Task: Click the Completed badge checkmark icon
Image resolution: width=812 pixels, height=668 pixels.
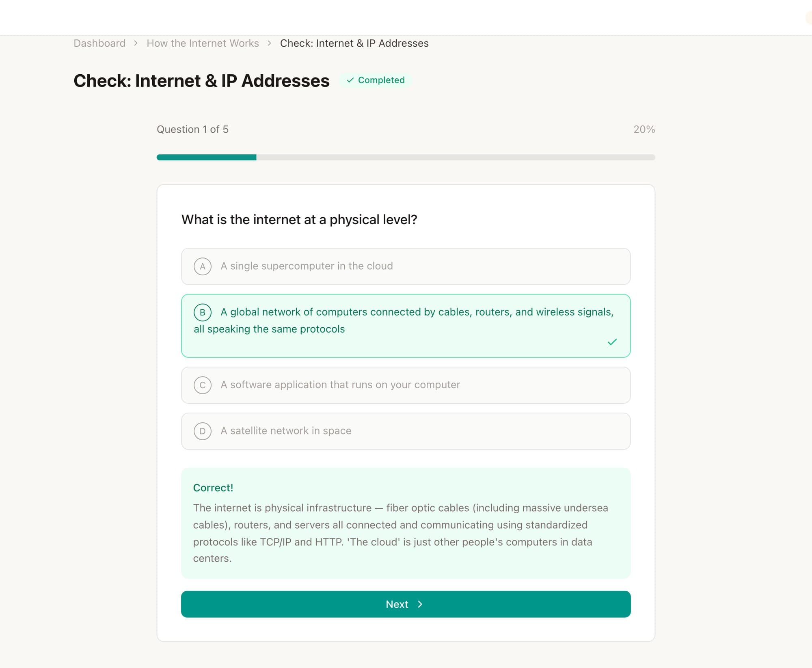Action: [350, 80]
